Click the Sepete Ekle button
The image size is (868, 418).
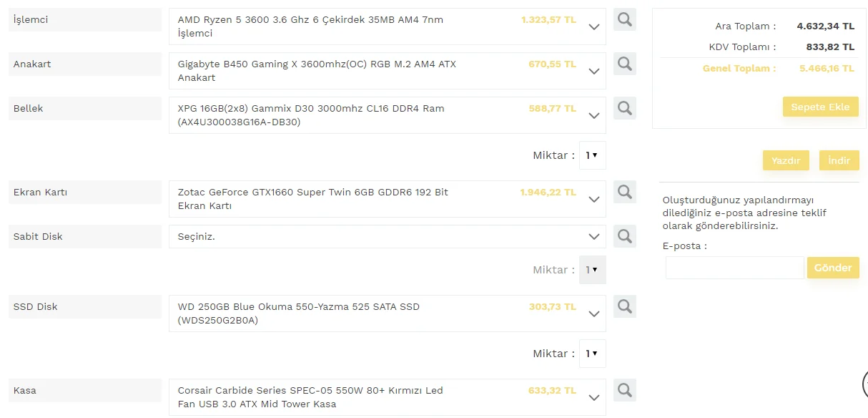point(820,107)
